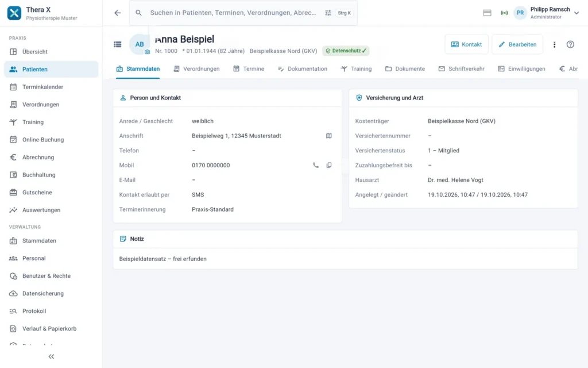Click the Thera X logo

pyautogui.click(x=14, y=13)
